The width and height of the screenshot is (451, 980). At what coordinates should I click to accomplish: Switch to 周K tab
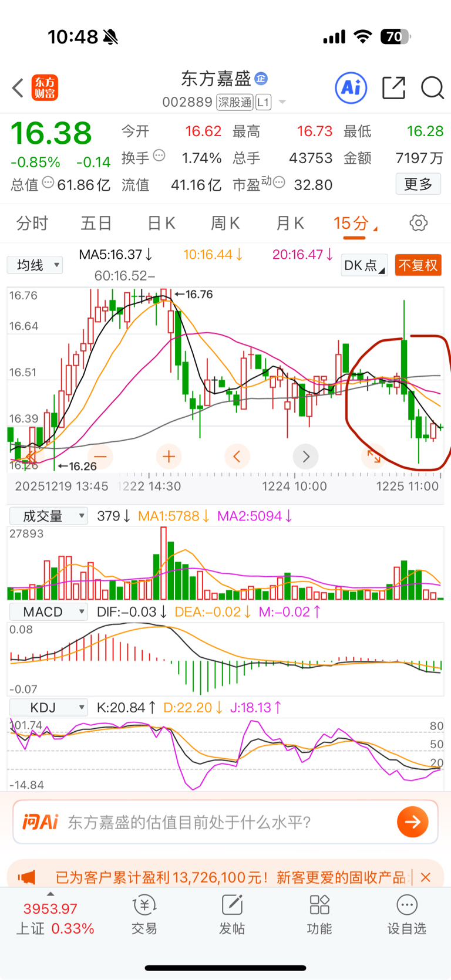(225, 223)
